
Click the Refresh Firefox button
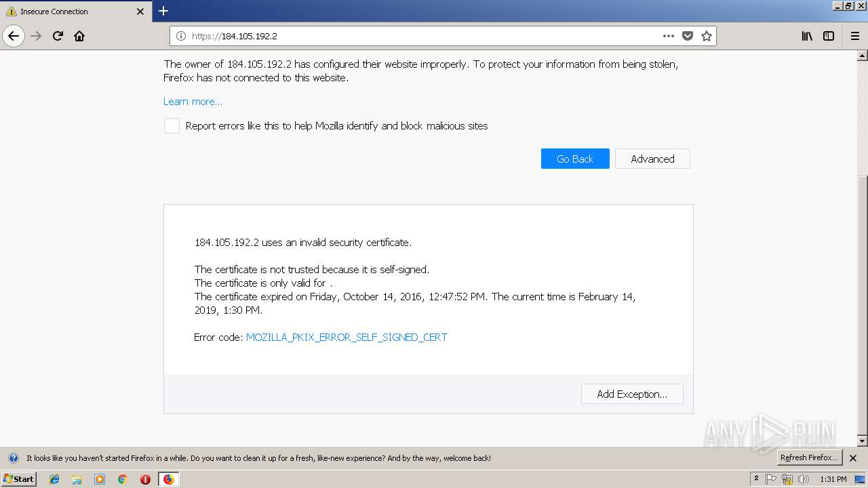click(810, 457)
